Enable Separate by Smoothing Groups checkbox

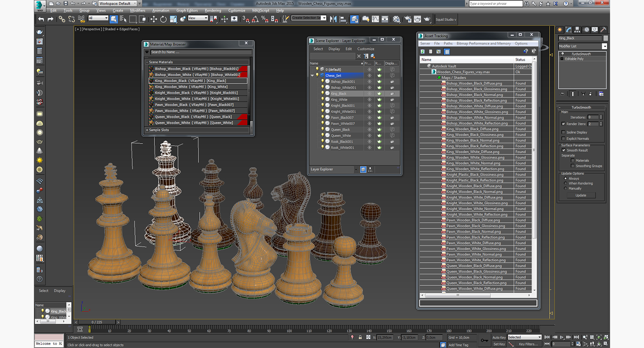pyautogui.click(x=573, y=166)
